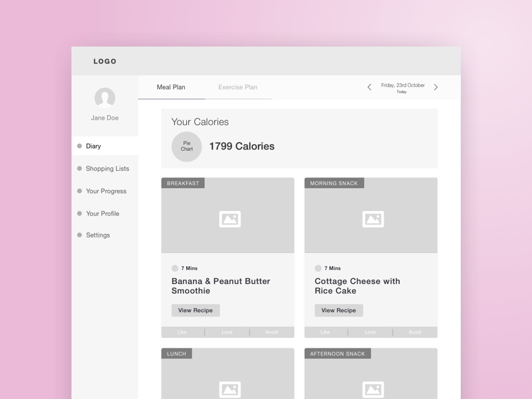Click the MORNING SNACK card label
The image size is (532, 399).
pos(334,184)
